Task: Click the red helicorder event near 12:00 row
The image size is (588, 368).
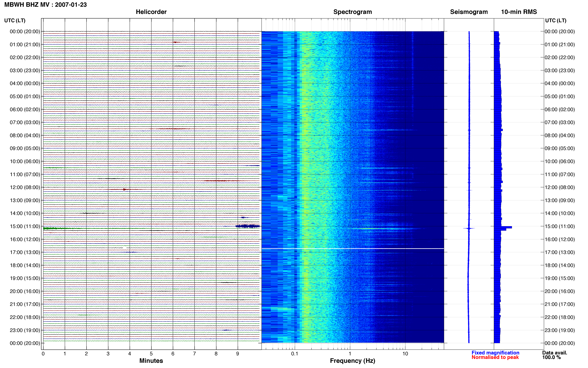Action: tap(125, 189)
